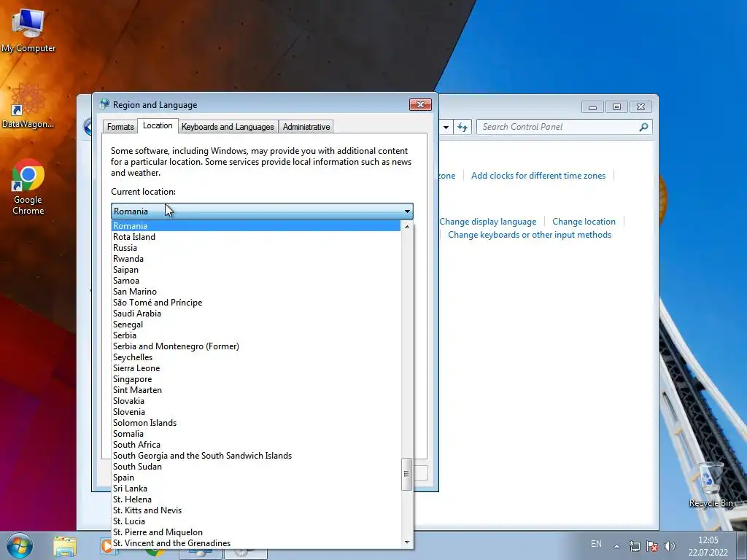Select South Sudan in the list
Viewport: 747px width, 560px height.
[256, 467]
